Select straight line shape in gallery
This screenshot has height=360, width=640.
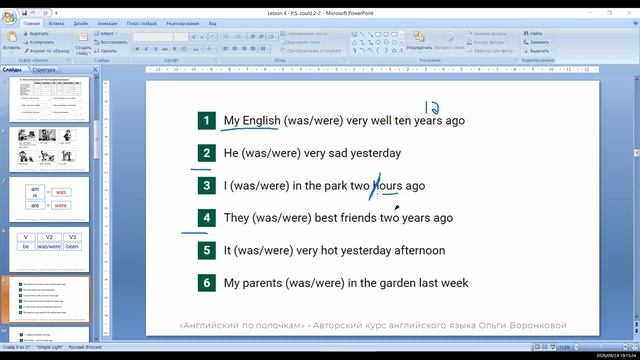[362, 34]
